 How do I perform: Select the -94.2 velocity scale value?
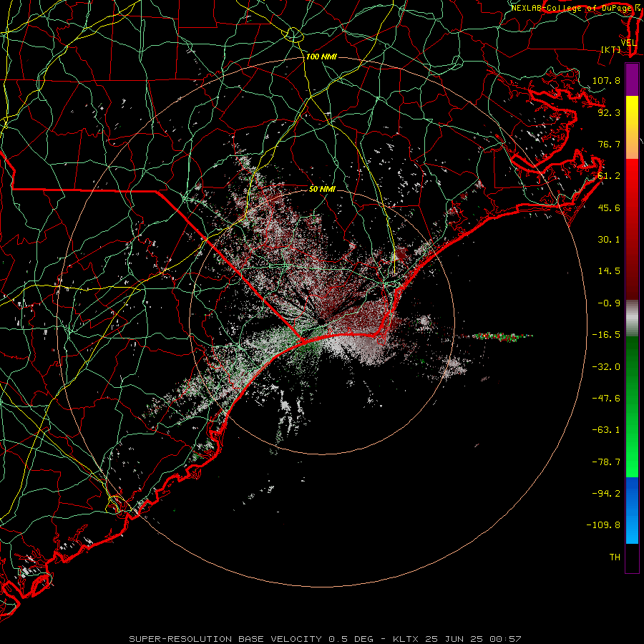point(606,494)
